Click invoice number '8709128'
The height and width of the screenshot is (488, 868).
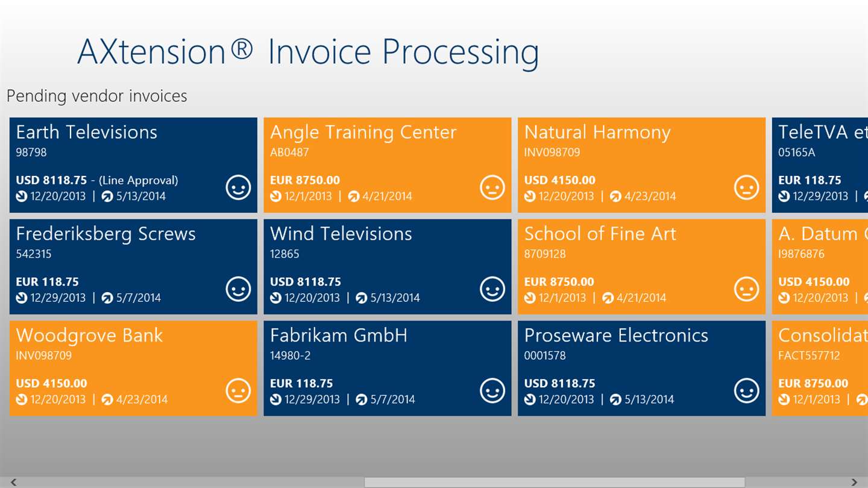(x=545, y=254)
